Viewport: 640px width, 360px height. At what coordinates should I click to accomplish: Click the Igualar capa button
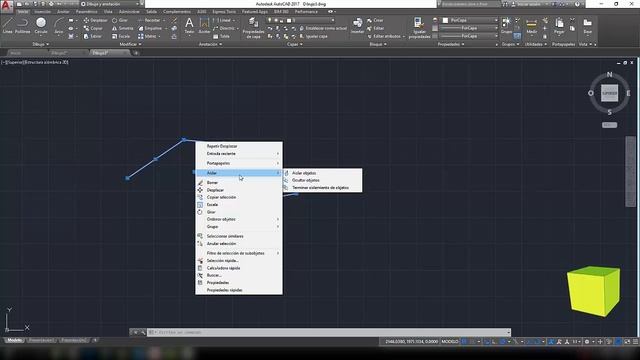(313, 36)
